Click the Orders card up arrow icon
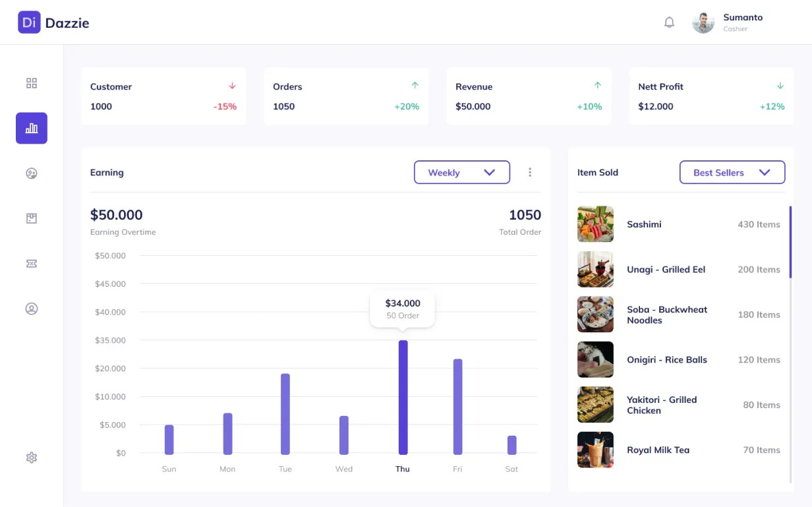Image resolution: width=812 pixels, height=507 pixels. tap(415, 85)
